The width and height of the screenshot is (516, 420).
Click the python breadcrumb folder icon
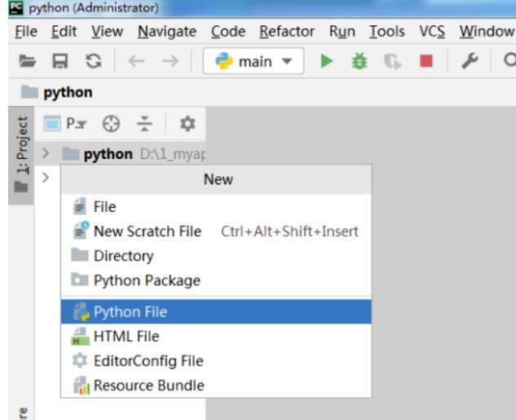click(x=29, y=92)
